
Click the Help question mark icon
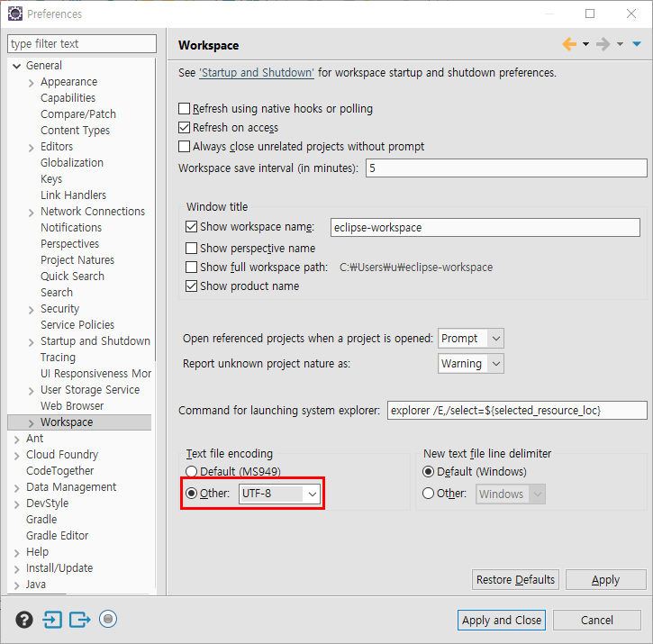24,620
